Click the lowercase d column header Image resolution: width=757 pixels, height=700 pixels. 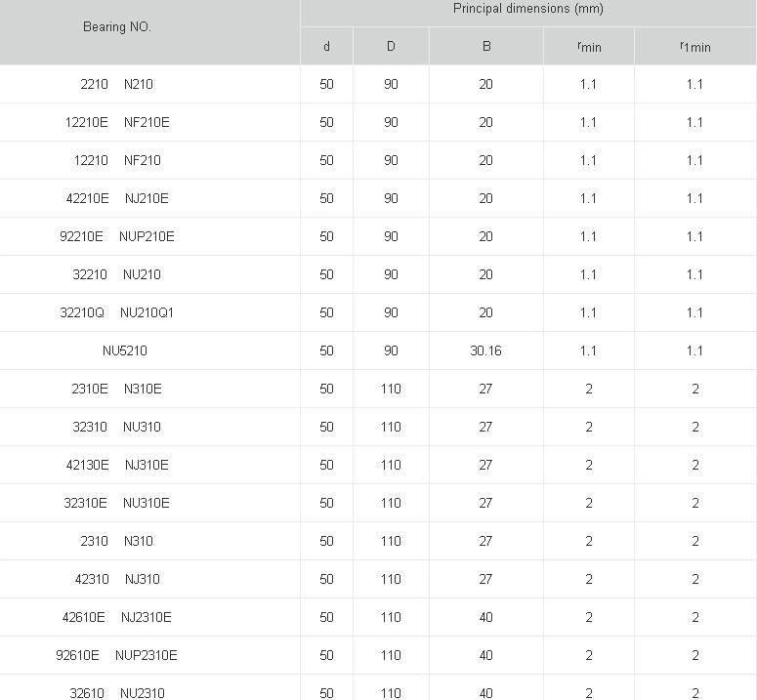click(326, 47)
